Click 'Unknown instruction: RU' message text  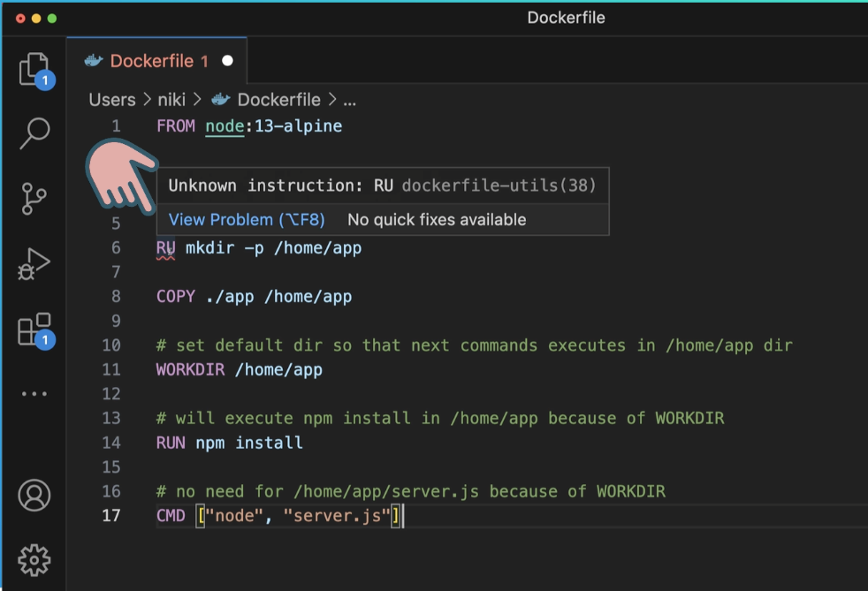pos(281,186)
